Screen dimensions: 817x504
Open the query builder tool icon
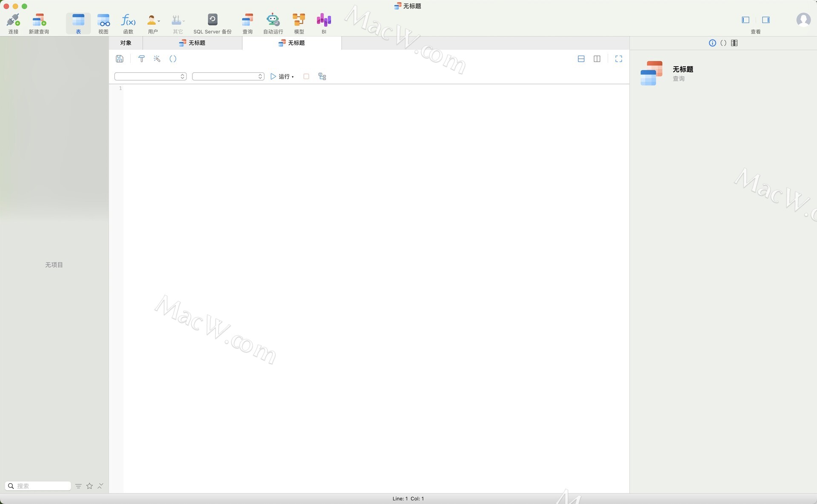pos(142,59)
